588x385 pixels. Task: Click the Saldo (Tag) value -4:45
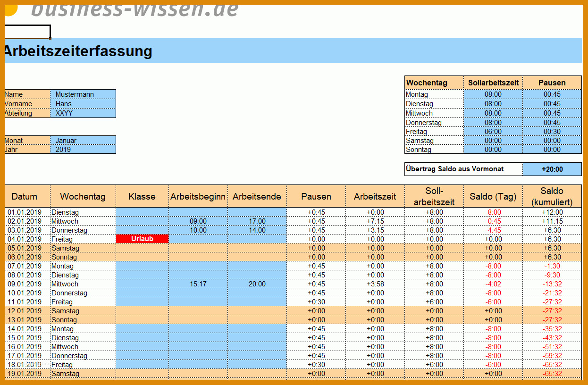click(493, 230)
